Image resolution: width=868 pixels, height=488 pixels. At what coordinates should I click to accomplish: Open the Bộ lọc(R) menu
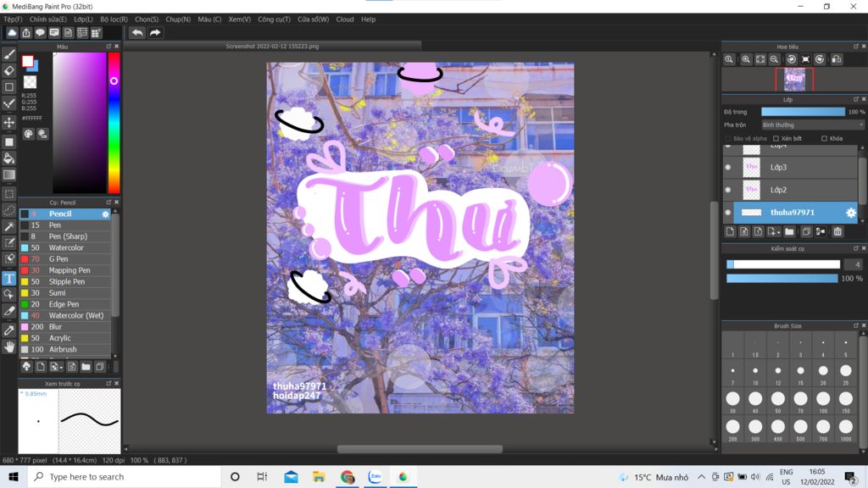pyautogui.click(x=114, y=19)
